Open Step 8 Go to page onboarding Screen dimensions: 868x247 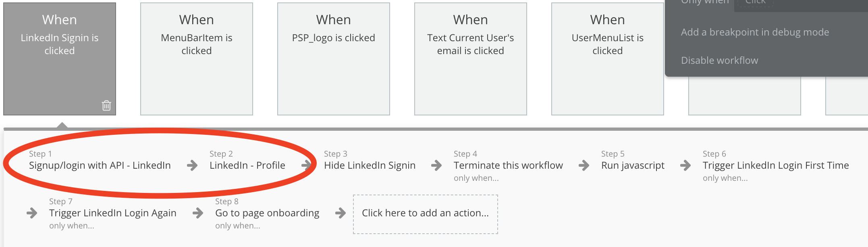267,214
